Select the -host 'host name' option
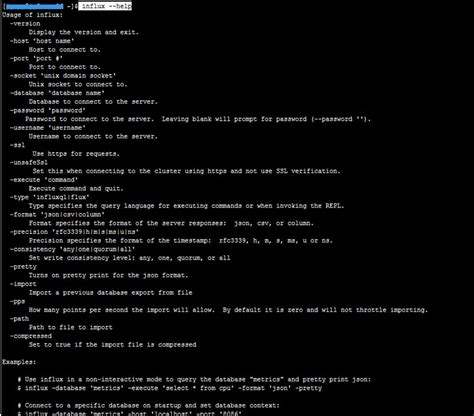Image resolution: width=474 pixels, height=416 pixels. pos(42,41)
